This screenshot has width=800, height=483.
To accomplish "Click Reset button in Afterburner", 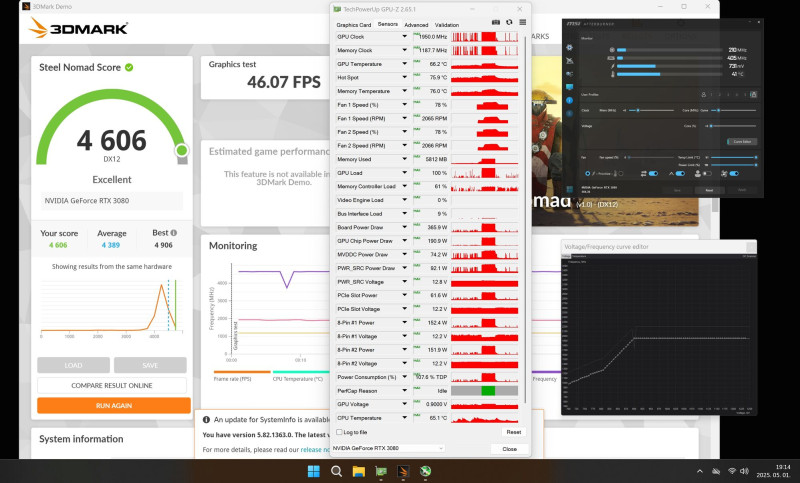I will 709,190.
